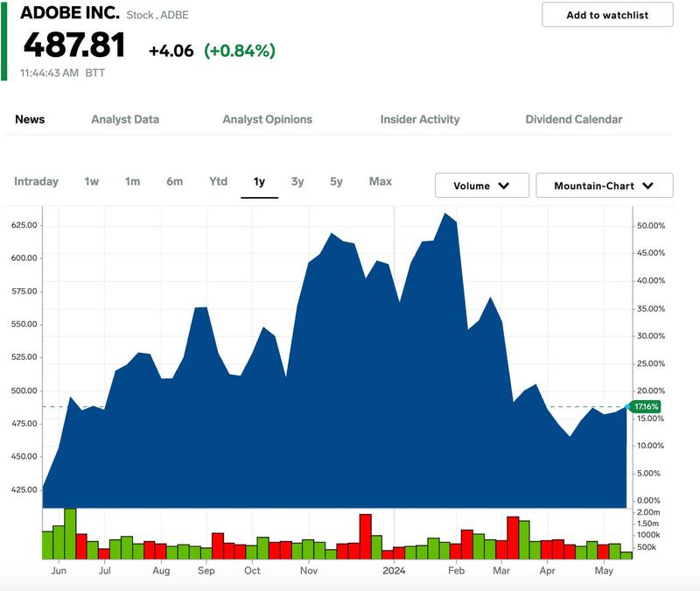
Task: Click the chevron arrow beside Volume
Action: coord(504,186)
